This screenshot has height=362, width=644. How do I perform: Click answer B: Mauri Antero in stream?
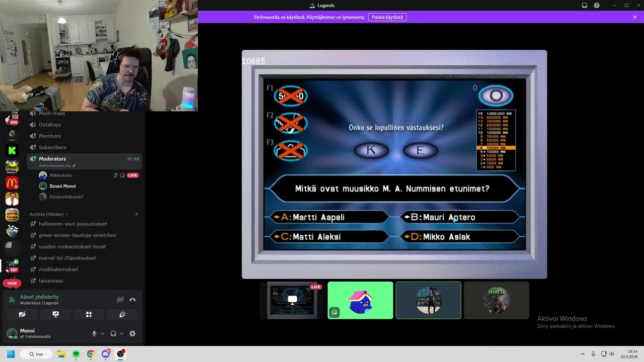pos(460,217)
